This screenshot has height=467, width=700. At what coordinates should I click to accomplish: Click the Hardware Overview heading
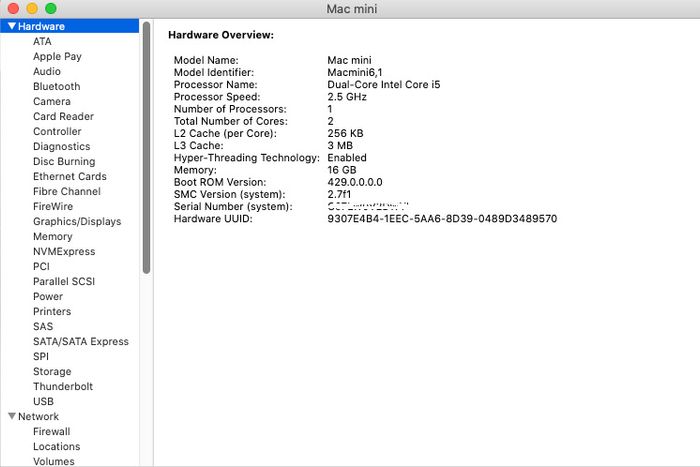click(x=221, y=35)
